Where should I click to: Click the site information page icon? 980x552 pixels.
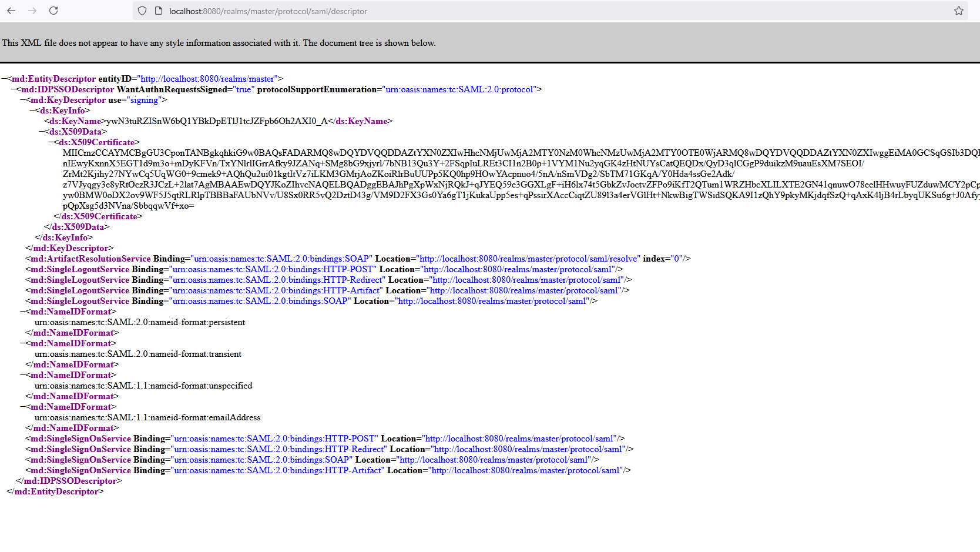point(158,11)
